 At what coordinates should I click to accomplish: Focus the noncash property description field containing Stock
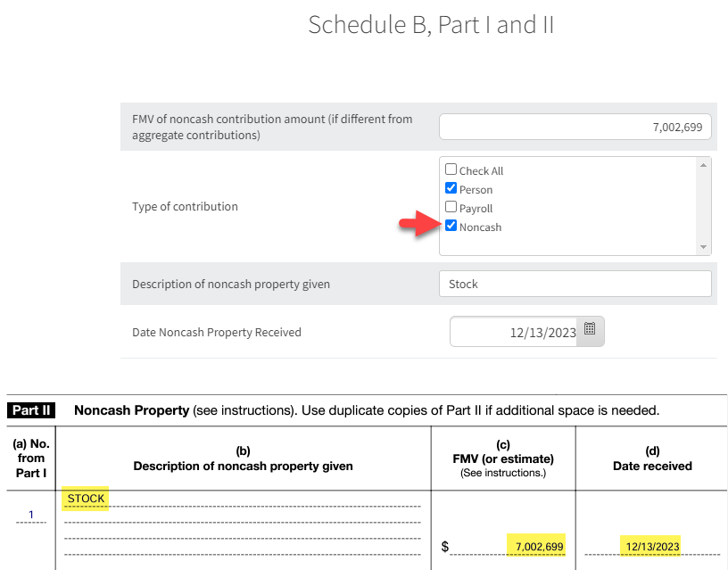coord(575,284)
